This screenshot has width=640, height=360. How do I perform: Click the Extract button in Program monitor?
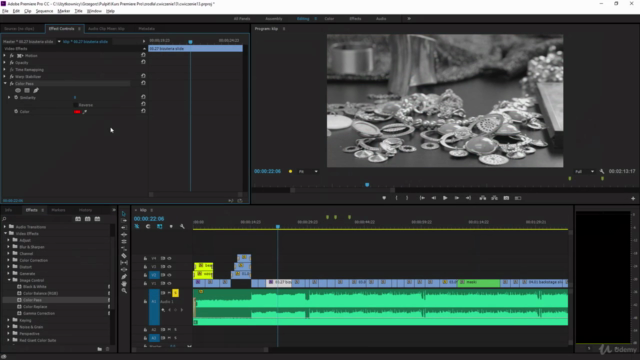tap(494, 198)
